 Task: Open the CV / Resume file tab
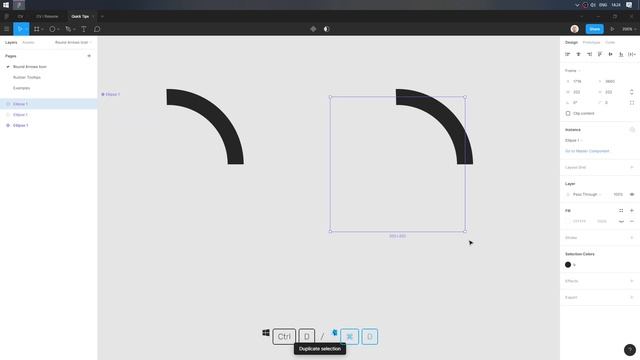47,16
